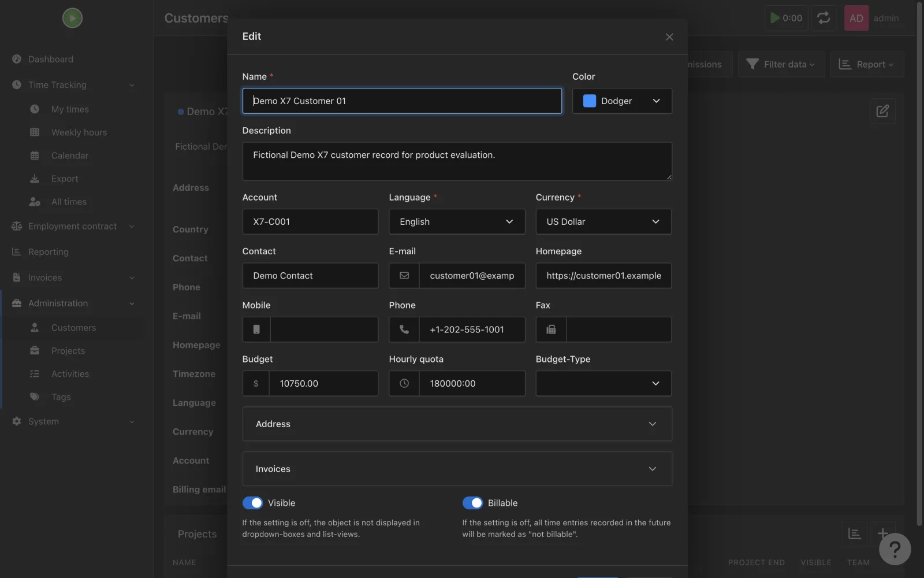Click the Description text area
Image resolution: width=924 pixels, height=578 pixels.
(457, 161)
